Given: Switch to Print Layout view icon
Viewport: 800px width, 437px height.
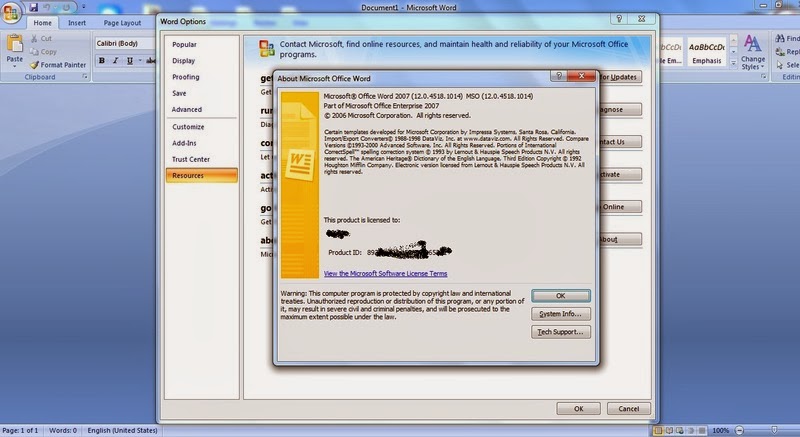Looking at the screenshot, I should pos(659,431).
